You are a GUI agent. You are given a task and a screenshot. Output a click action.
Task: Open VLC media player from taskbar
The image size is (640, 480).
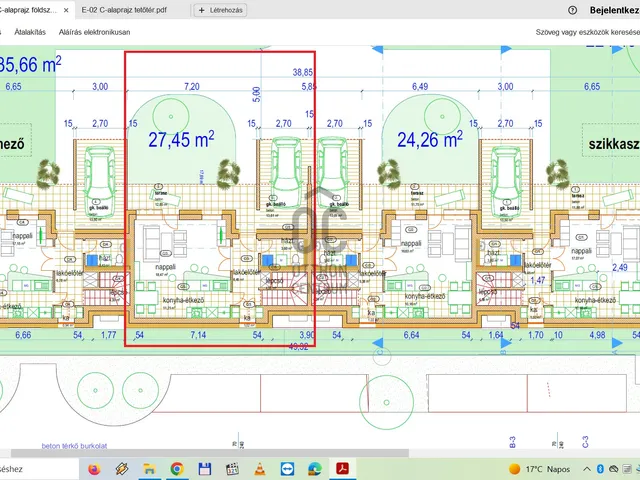[260, 469]
